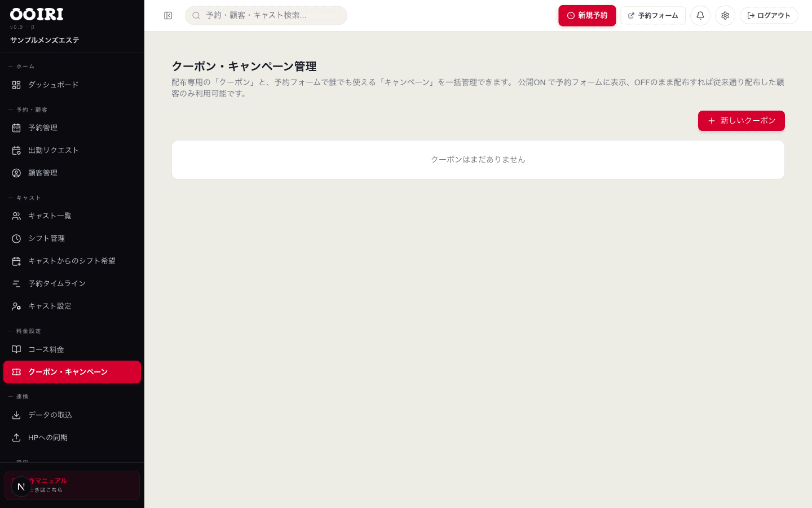Click the red 新規予約 button

coord(587,16)
